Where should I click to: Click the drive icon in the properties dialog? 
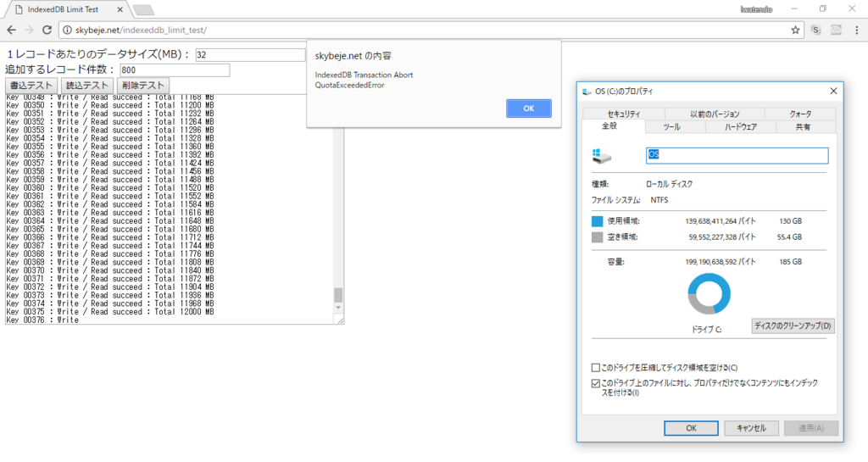pos(601,156)
